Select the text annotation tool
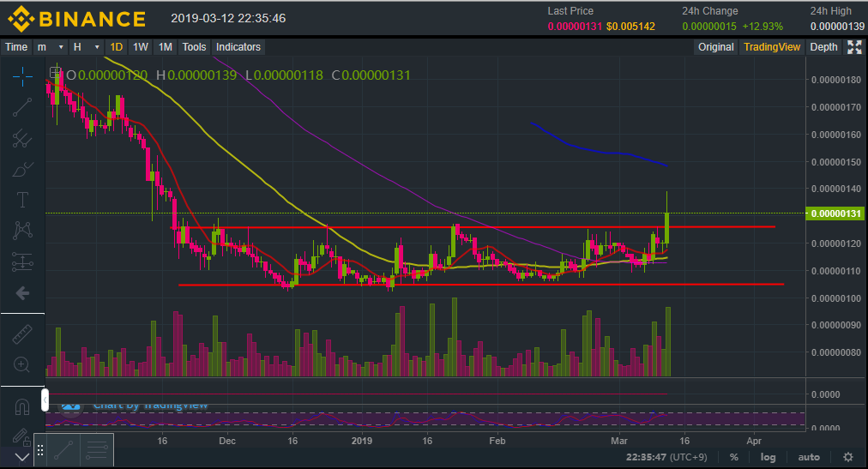The image size is (868, 469). pyautogui.click(x=22, y=200)
